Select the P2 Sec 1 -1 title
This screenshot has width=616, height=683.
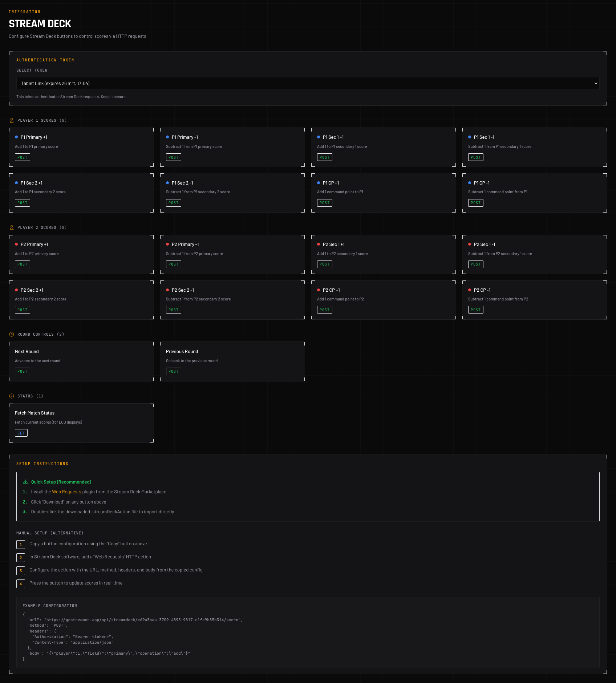[485, 244]
